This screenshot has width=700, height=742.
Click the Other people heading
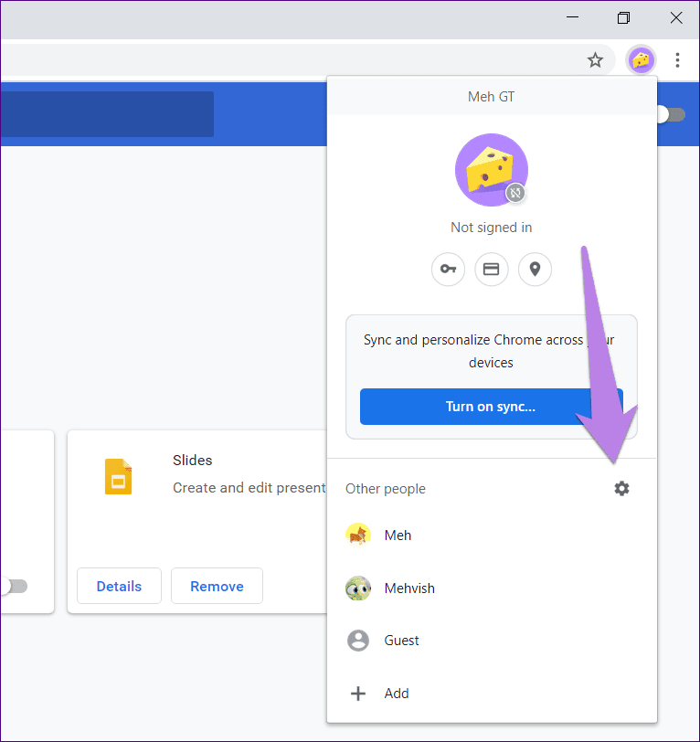386,488
